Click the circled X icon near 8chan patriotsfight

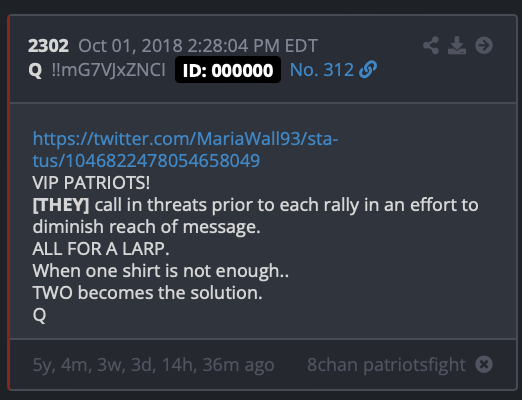(484, 364)
